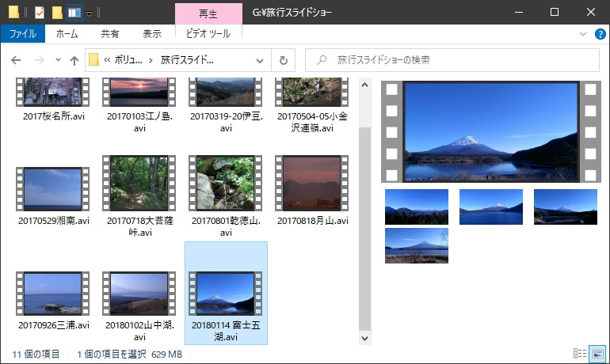Click the G:¥旅行スライドショー window title text
This screenshot has height=364, width=610.
pyautogui.click(x=292, y=13)
